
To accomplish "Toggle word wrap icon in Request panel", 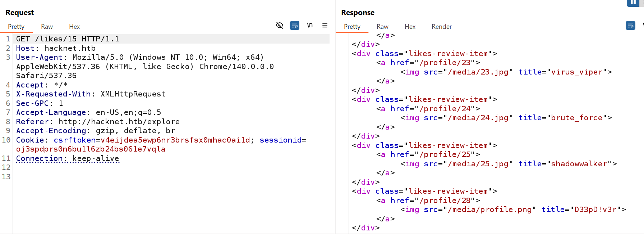I will click(294, 25).
